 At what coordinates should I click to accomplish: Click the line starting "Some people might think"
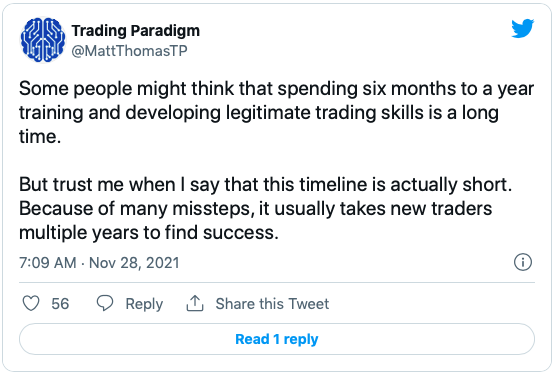pos(276,89)
